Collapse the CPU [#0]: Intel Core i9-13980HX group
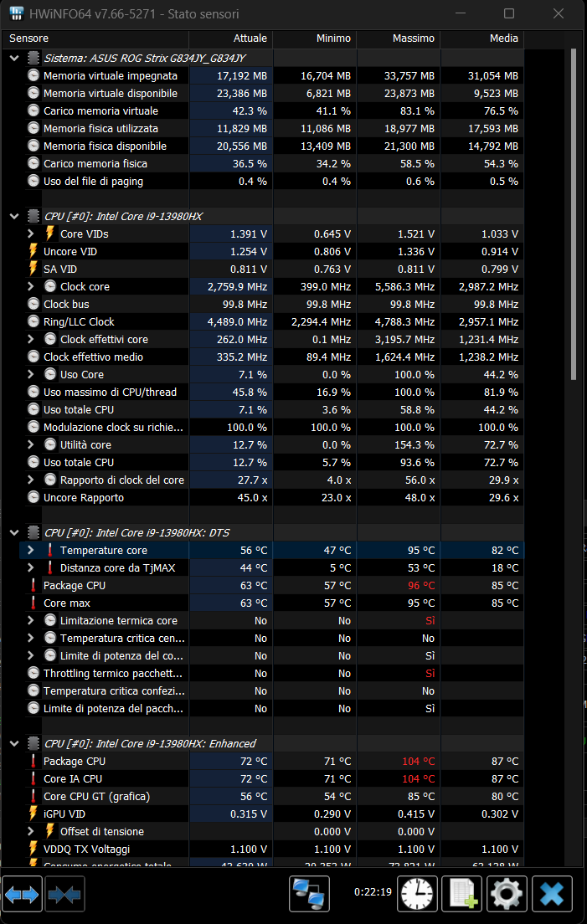587x924 pixels. pyautogui.click(x=14, y=216)
